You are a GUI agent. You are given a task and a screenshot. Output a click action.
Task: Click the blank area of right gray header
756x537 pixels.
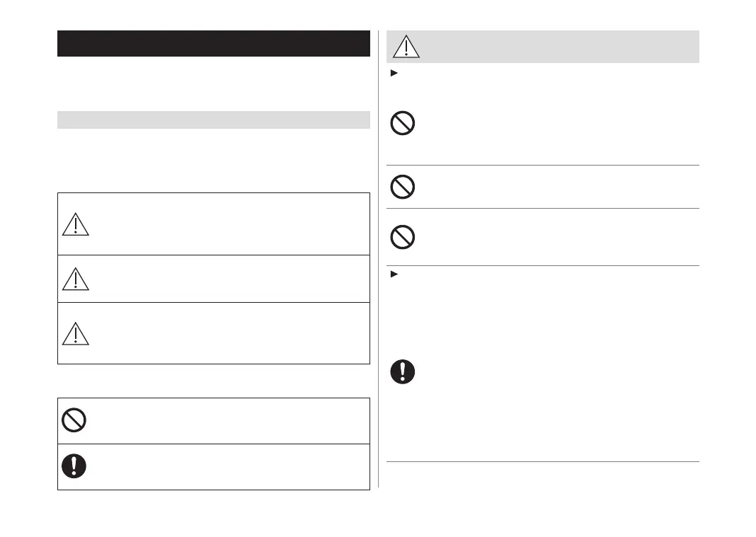pyautogui.click(x=559, y=47)
